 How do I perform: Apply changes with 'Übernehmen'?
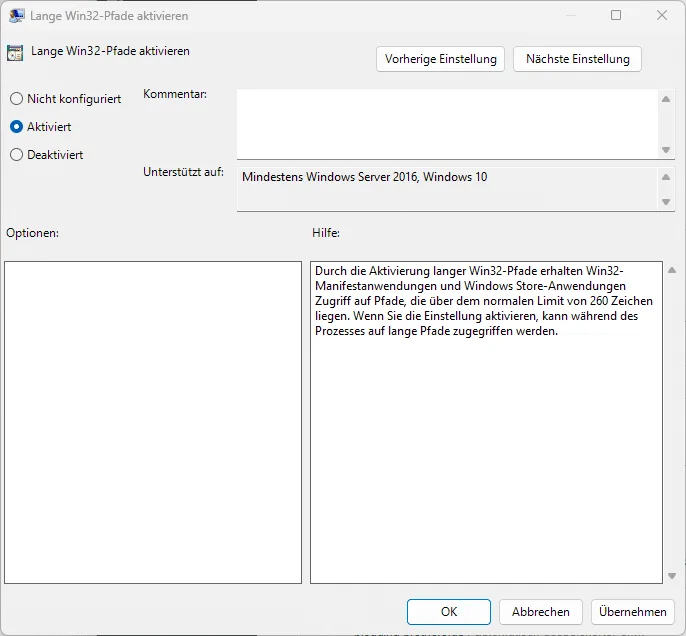pyautogui.click(x=632, y=612)
